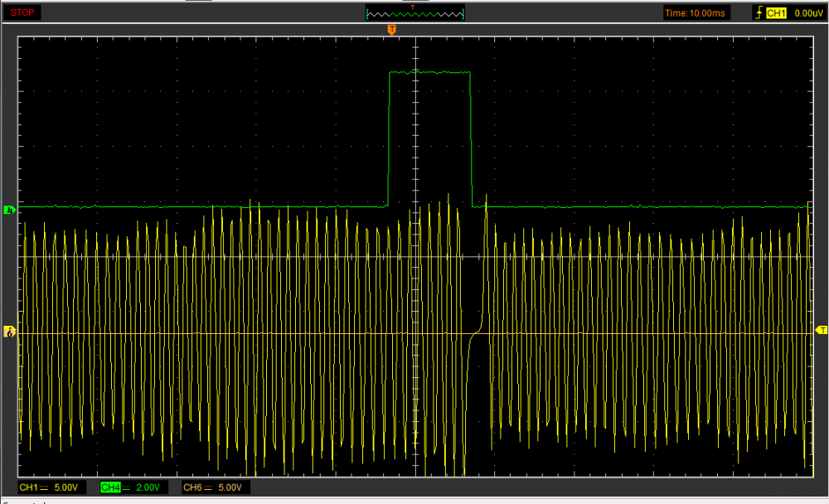Click the waveform overview thumbnail at top
This screenshot has height=504, width=829.
(x=415, y=12)
